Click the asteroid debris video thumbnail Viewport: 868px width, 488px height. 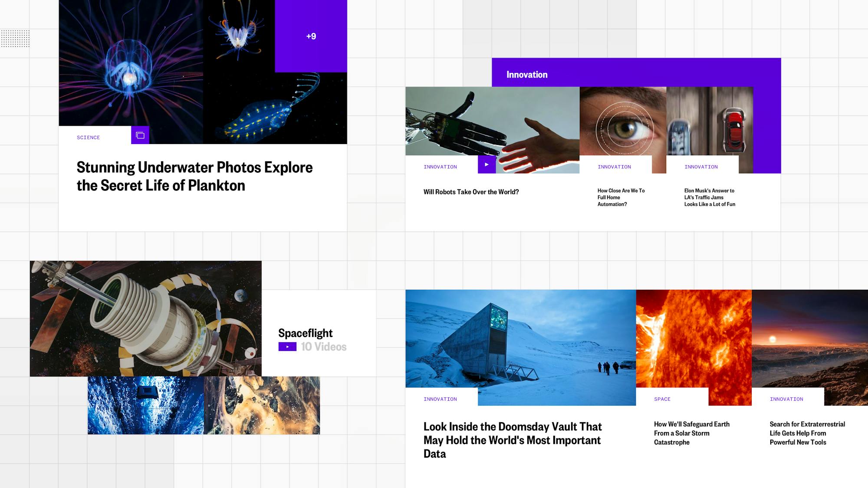(262, 405)
